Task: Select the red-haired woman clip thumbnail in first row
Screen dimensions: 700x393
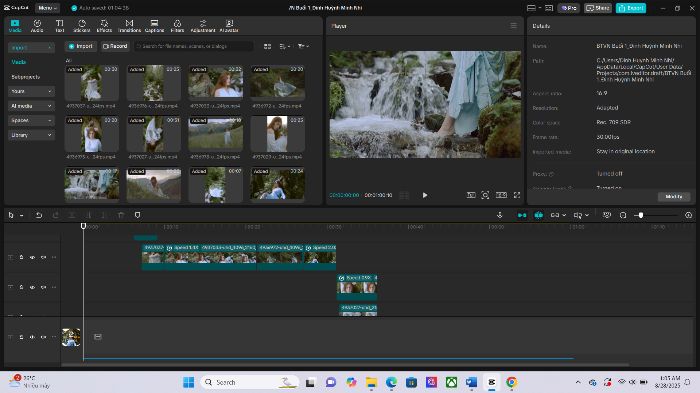Action: [x=216, y=83]
